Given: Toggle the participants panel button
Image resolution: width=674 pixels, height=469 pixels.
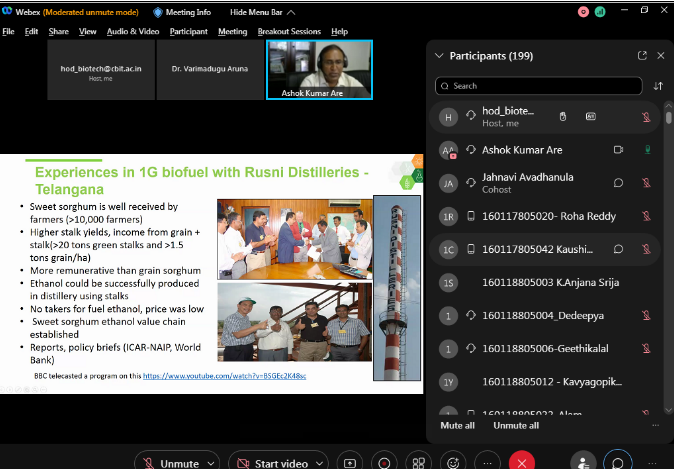Looking at the screenshot, I should click(583, 463).
